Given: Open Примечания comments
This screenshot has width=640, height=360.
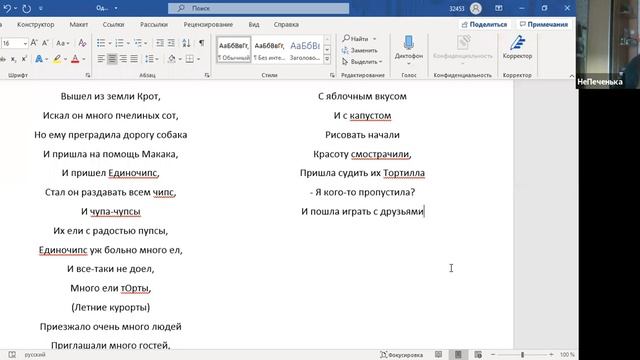Looking at the screenshot, I should coord(544,24).
